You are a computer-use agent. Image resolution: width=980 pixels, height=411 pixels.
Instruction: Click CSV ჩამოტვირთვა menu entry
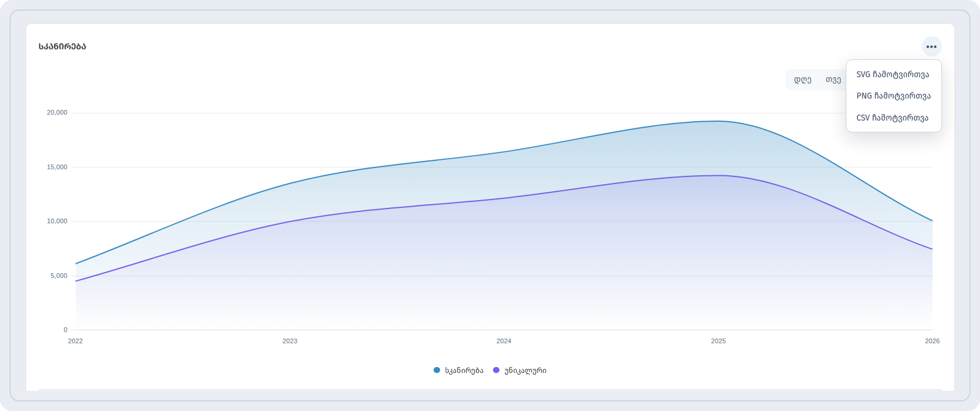[893, 118]
